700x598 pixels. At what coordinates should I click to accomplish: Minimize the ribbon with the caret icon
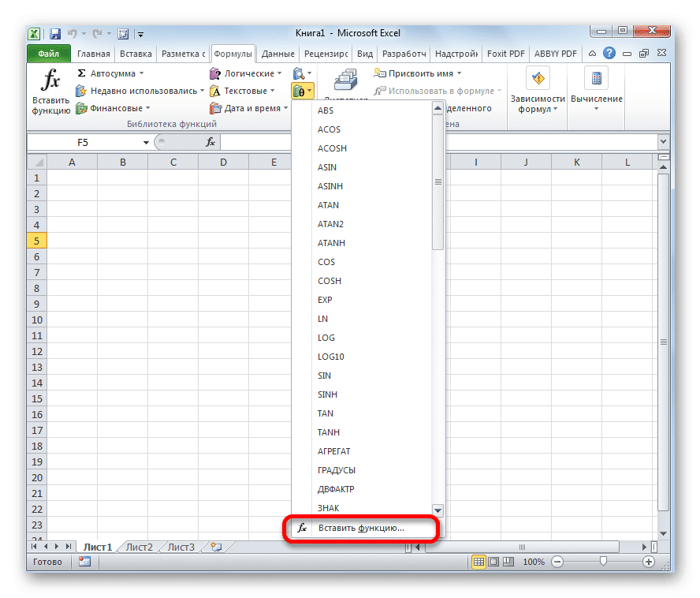point(592,53)
